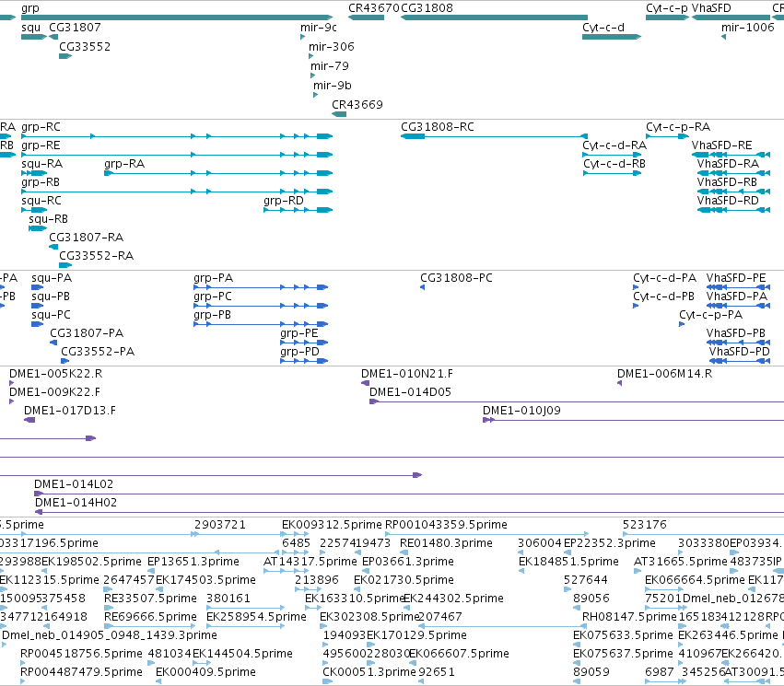Select the squ-RA transcript label
The height and width of the screenshot is (686, 784).
(x=42, y=164)
